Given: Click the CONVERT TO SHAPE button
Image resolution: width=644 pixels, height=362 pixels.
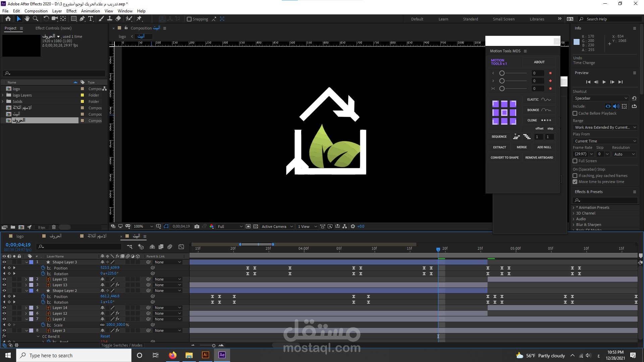Looking at the screenshot, I should pos(504,158).
